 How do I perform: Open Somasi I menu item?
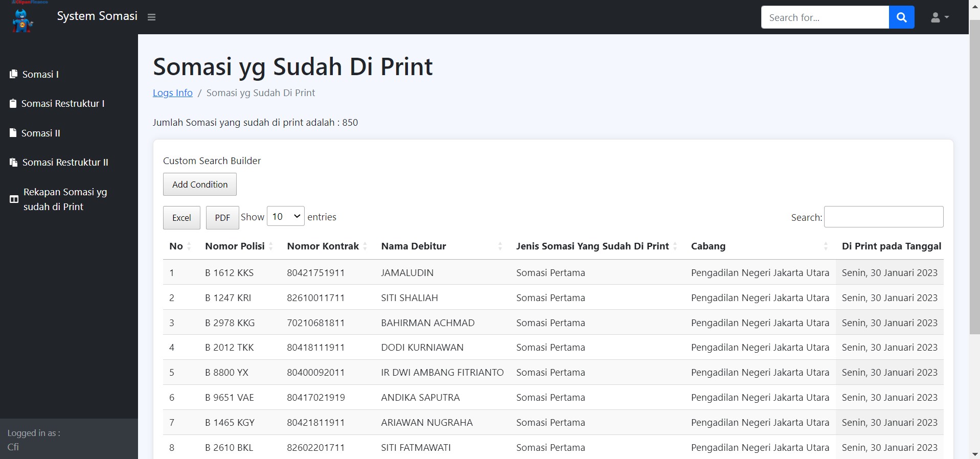[x=40, y=74]
